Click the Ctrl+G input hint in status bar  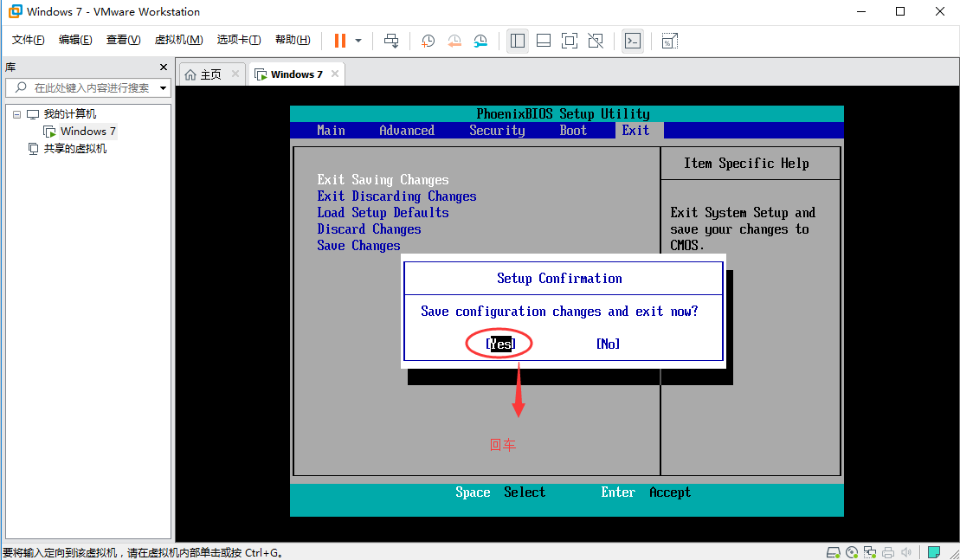click(144, 553)
